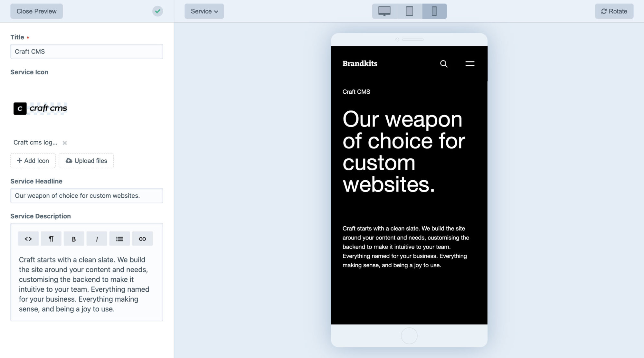Switch to desktop preview device
This screenshot has width=644, height=358.
(x=384, y=11)
